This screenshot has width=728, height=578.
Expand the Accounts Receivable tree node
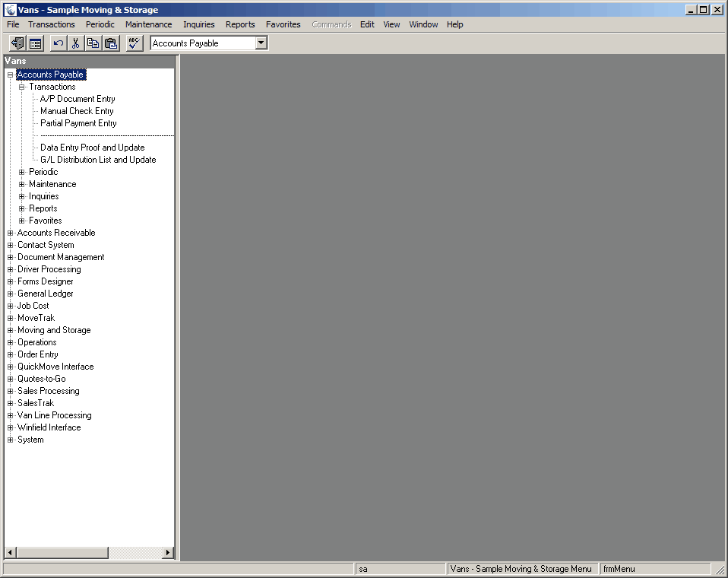click(x=10, y=233)
